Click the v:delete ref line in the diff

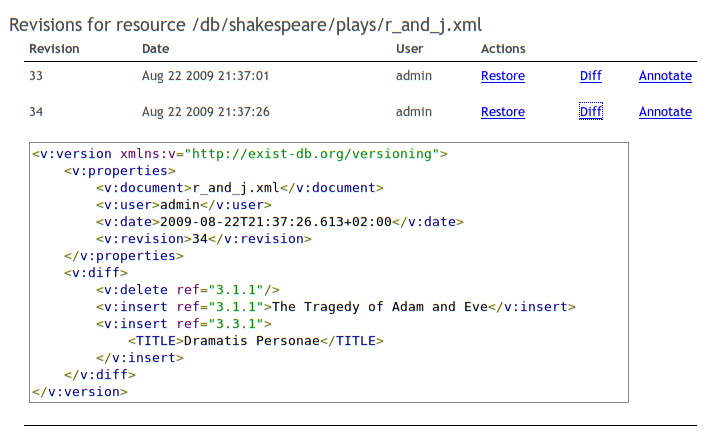click(x=187, y=290)
